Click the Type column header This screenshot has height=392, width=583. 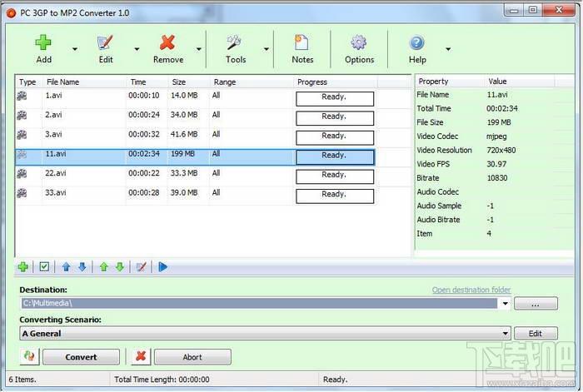(x=29, y=82)
